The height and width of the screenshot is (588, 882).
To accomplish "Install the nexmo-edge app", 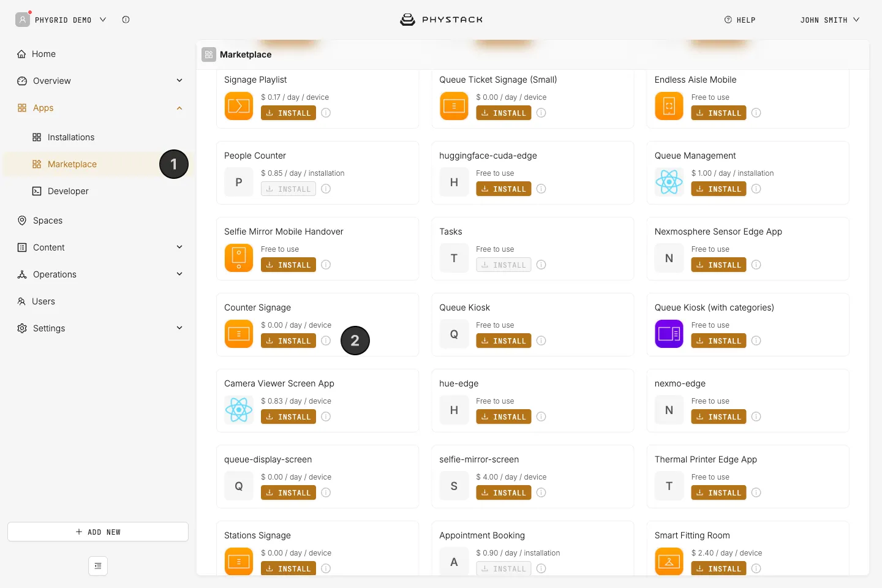I will coord(718,417).
